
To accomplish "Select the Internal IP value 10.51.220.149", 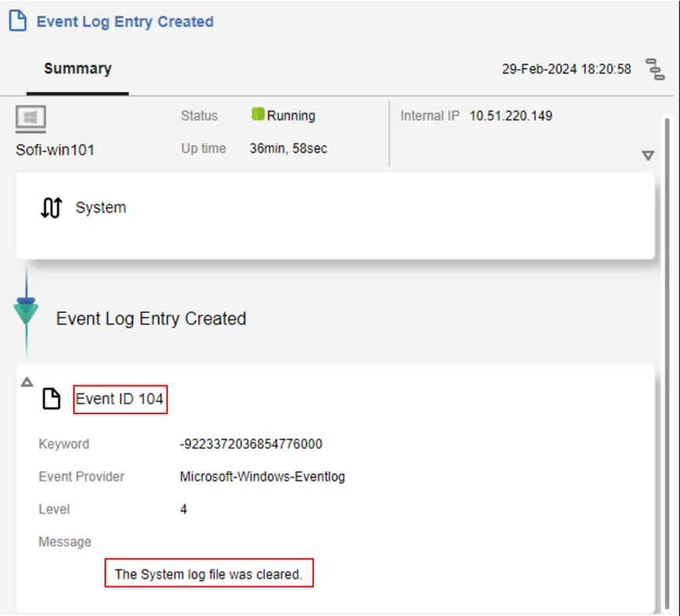I will point(511,115).
